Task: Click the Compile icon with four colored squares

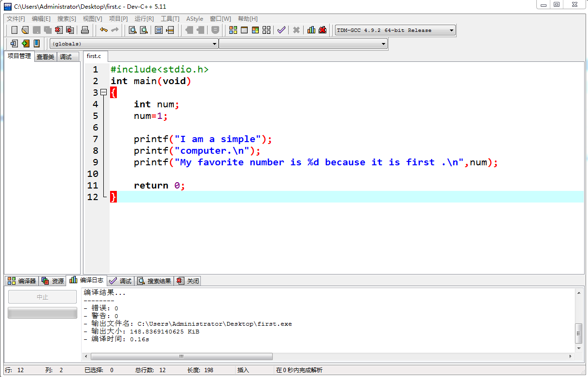Action: 233,30
